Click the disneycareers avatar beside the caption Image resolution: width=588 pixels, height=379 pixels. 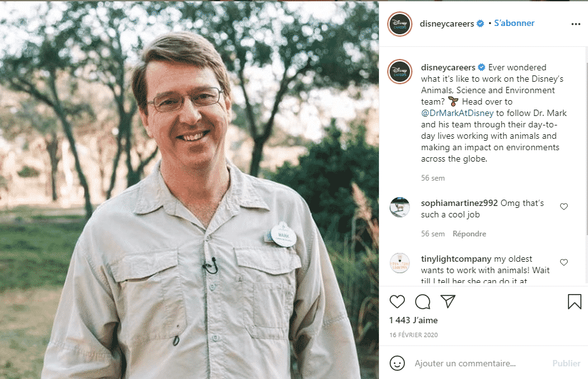(400, 72)
